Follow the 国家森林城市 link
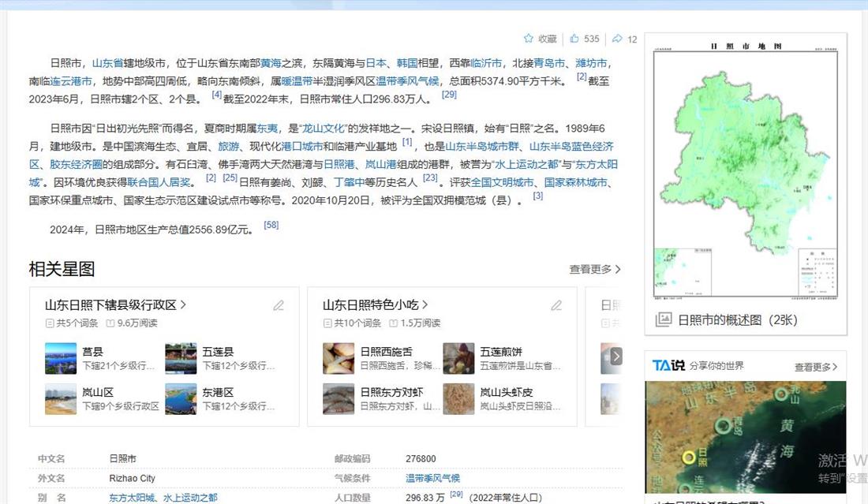This screenshot has height=504, width=868. (x=576, y=182)
